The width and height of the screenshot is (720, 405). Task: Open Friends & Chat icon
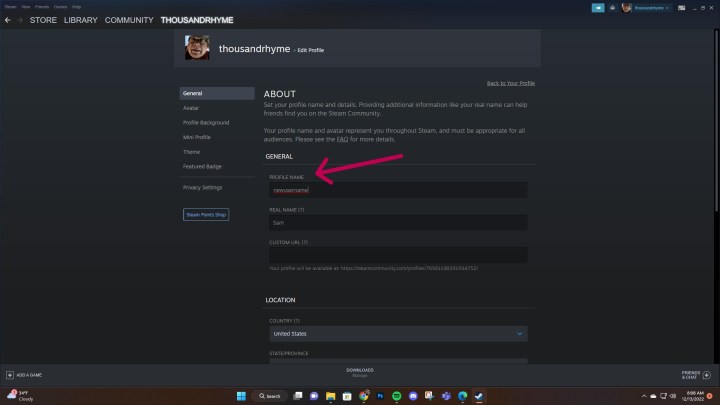pos(707,375)
